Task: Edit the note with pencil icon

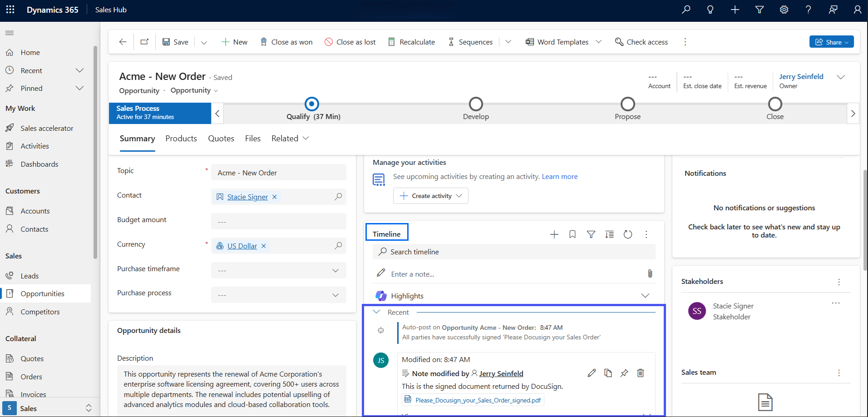Action: pos(591,373)
